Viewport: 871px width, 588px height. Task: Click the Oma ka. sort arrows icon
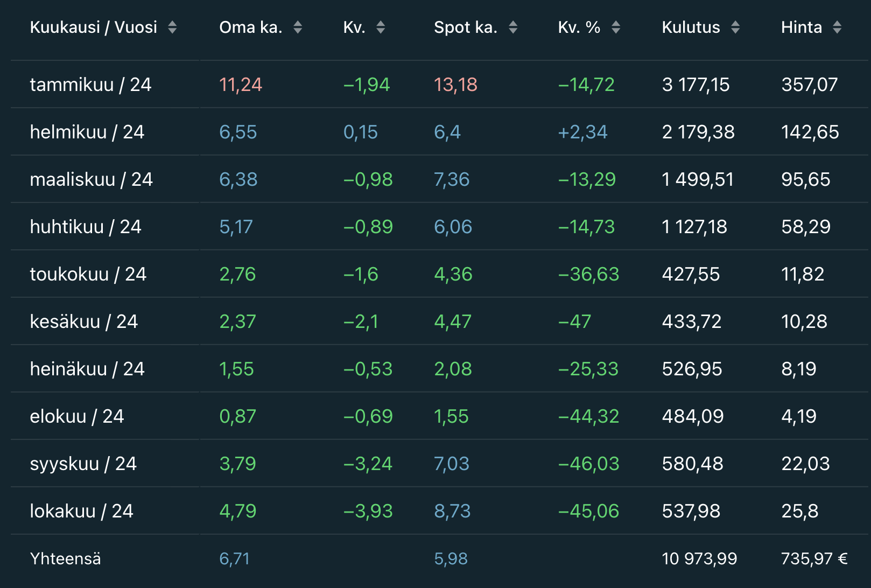coord(298,27)
